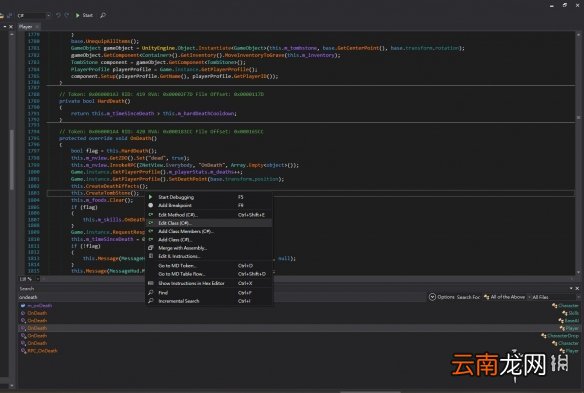Click the CharacterDrop class link in results

point(563,336)
